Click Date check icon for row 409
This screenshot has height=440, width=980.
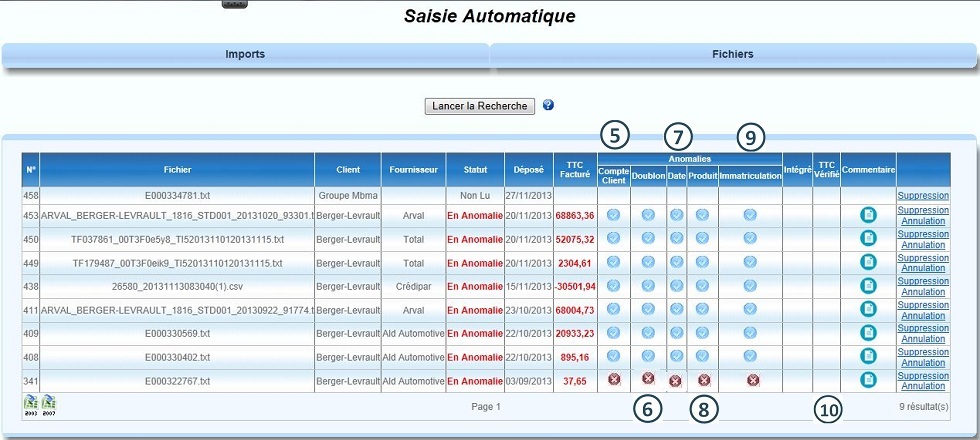[676, 332]
